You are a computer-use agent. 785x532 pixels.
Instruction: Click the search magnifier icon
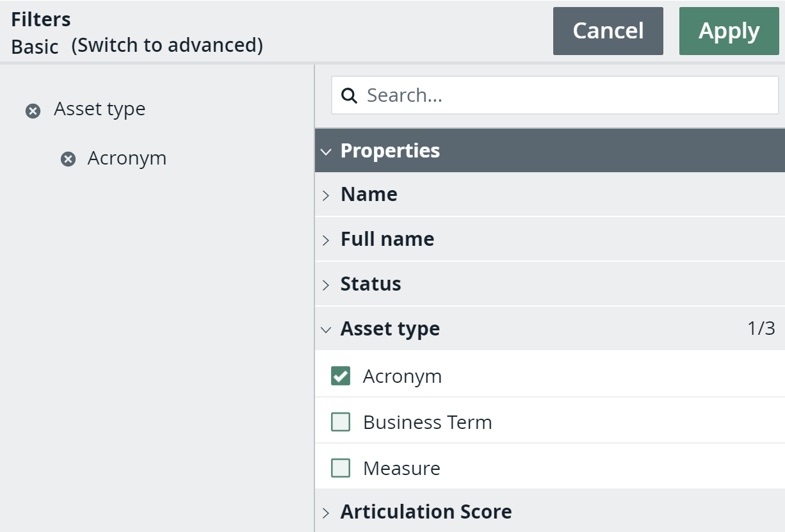[x=349, y=96]
